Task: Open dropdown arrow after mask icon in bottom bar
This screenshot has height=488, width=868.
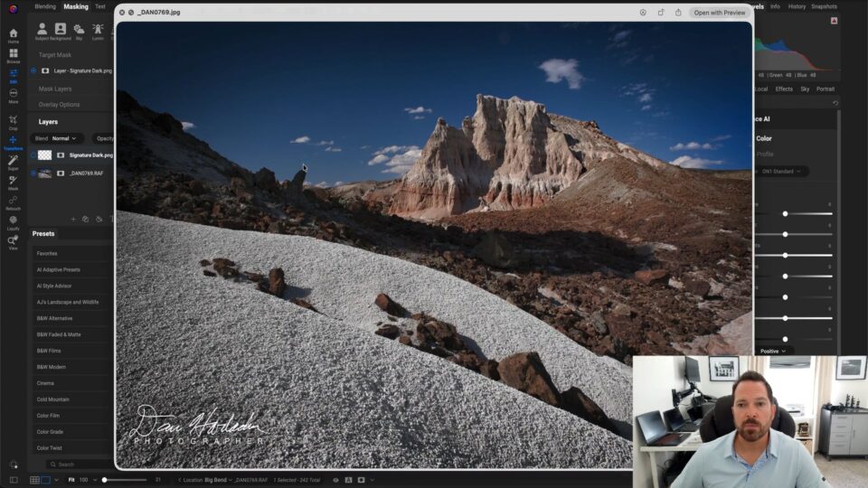Action: pyautogui.click(x=372, y=480)
